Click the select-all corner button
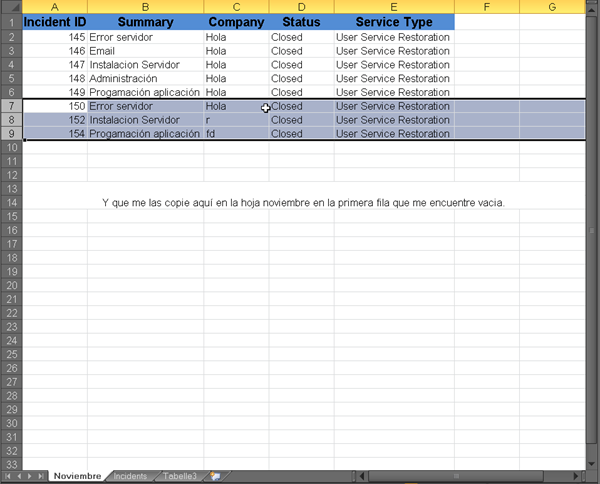This screenshot has height=484, width=600. tap(11, 7)
